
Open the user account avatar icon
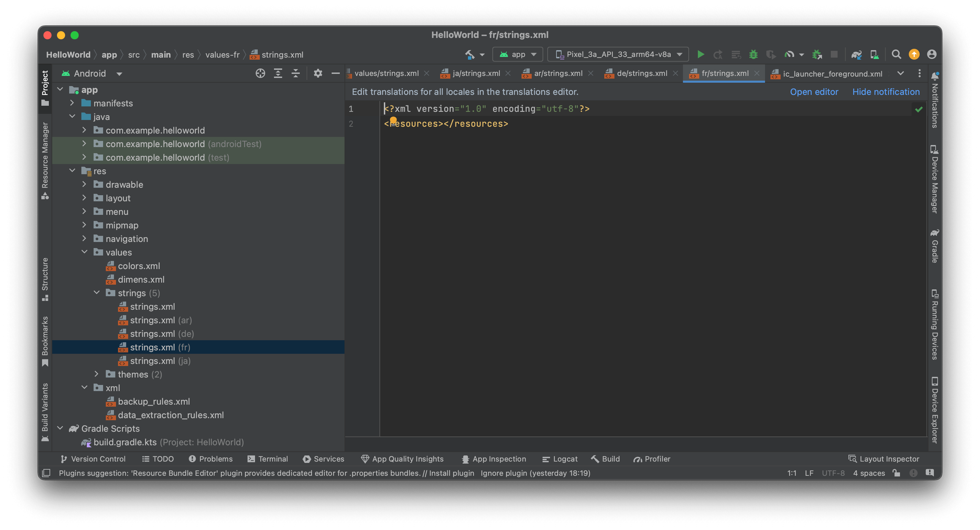(931, 54)
